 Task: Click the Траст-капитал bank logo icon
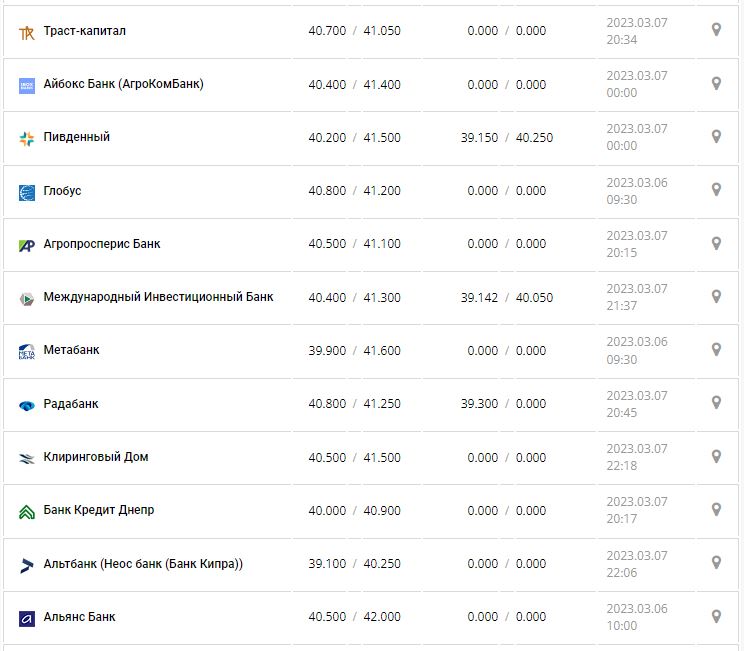(x=27, y=32)
